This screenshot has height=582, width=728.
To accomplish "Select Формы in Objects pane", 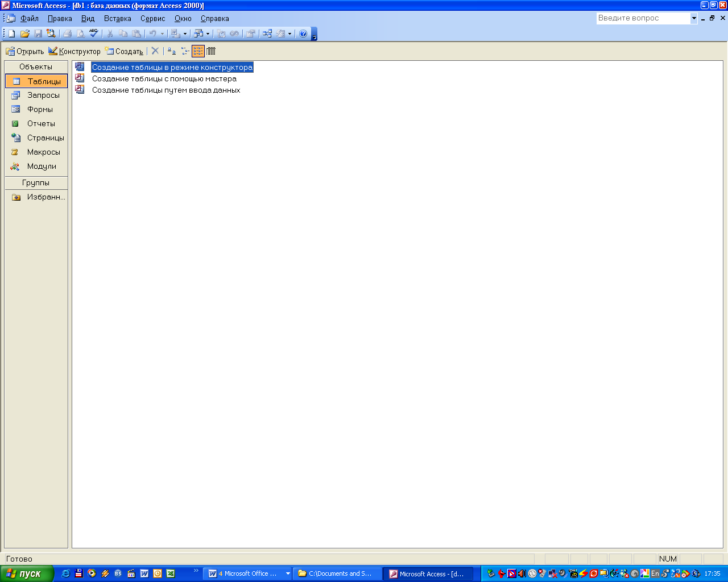I will pyautogui.click(x=36, y=110).
